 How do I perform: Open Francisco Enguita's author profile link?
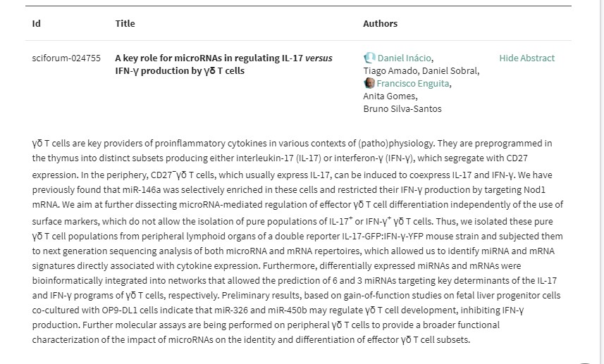[x=412, y=84]
